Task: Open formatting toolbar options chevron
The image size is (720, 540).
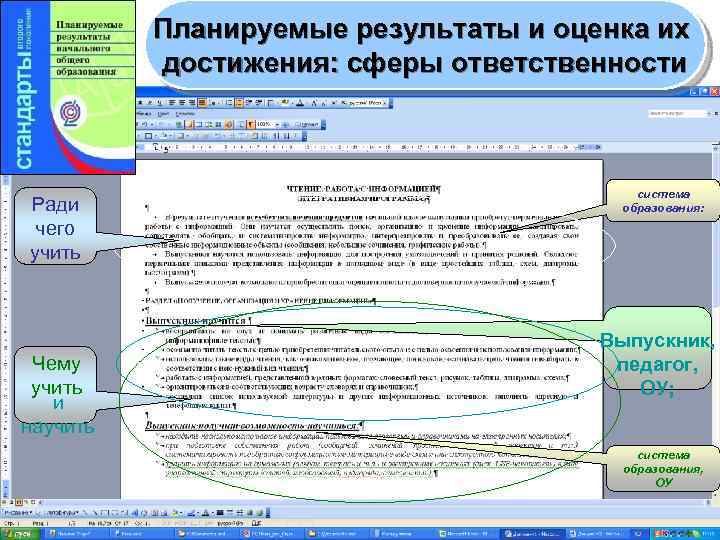Action: pos(390,103)
